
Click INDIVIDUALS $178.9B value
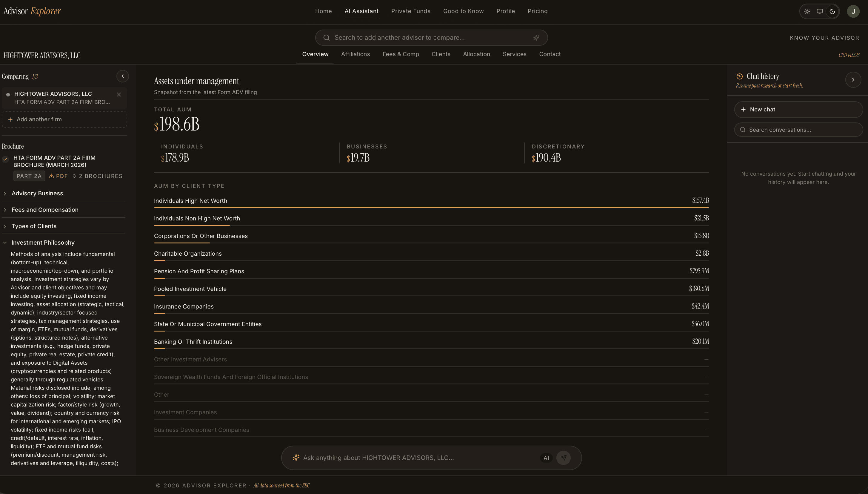coord(175,158)
